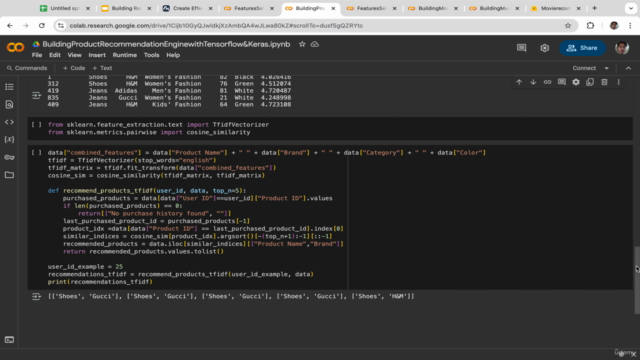Screen dimensions: 640x360
Task: Open a new browser tab
Action: tap(594, 8)
